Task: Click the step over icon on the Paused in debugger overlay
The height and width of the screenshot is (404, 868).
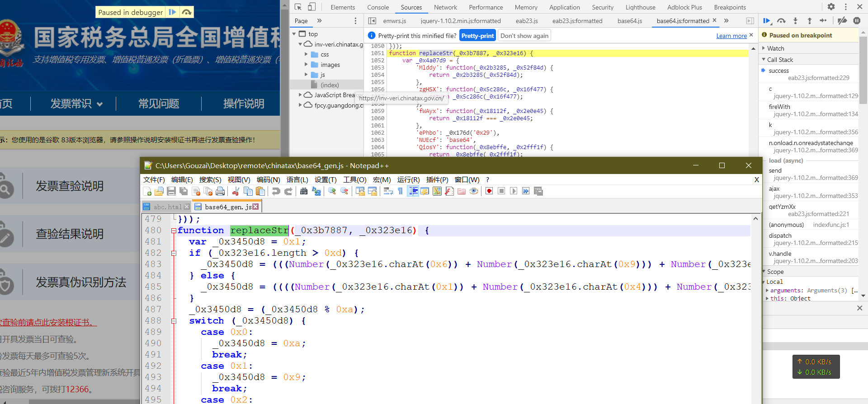Action: coord(186,12)
